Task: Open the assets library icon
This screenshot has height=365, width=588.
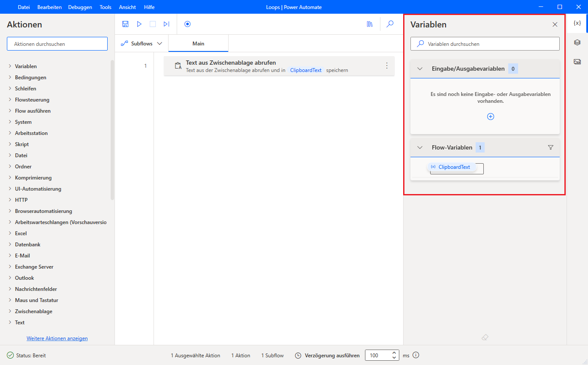Action: (370, 24)
